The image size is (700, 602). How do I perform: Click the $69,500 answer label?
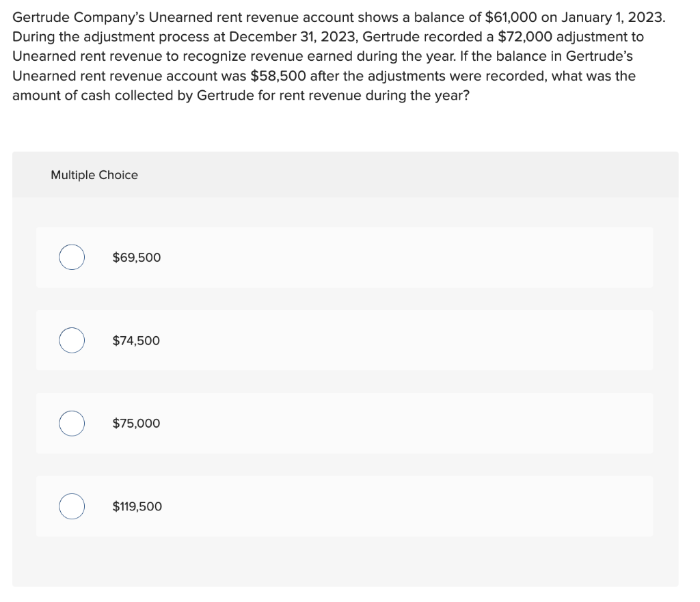(136, 258)
